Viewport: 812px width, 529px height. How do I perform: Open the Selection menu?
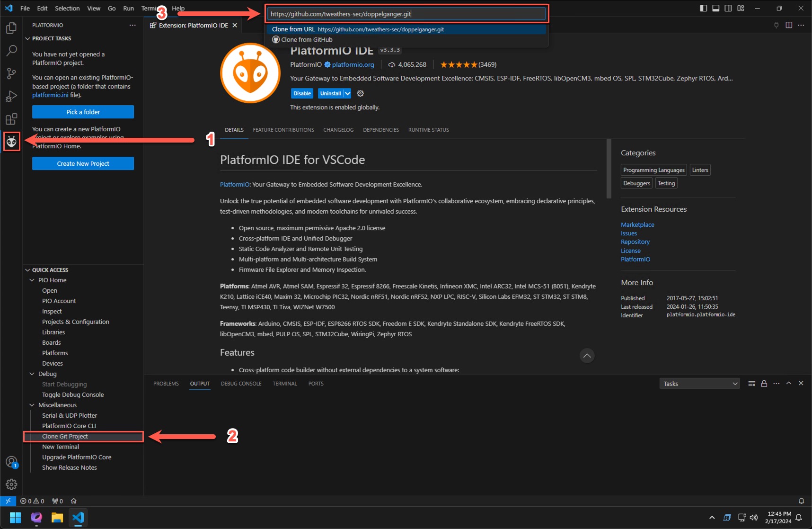67,8
